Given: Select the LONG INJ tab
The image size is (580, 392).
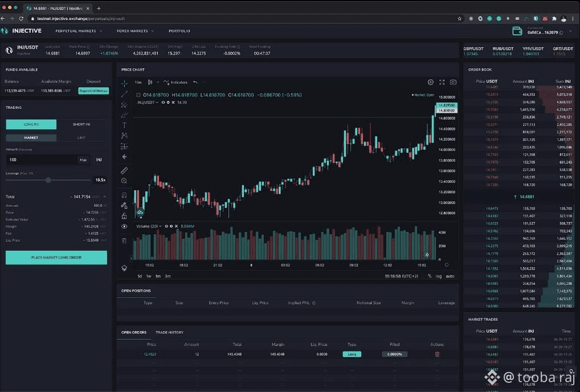Looking at the screenshot, I should [x=31, y=124].
